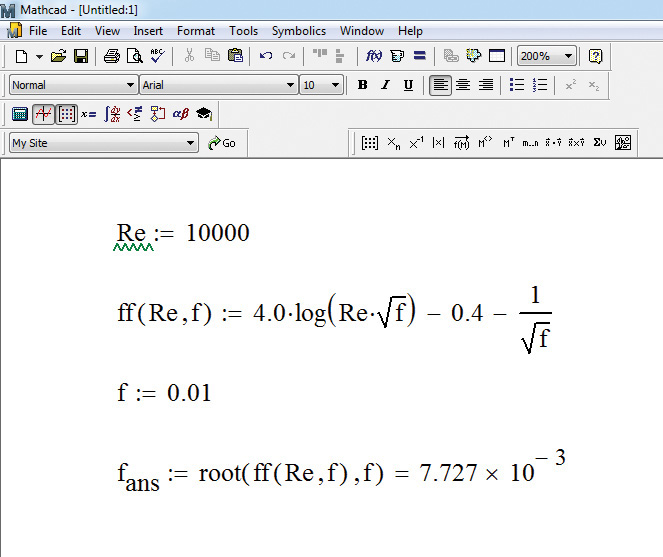Toggle Underline text formatting
This screenshot has height=557, width=663.
408,85
